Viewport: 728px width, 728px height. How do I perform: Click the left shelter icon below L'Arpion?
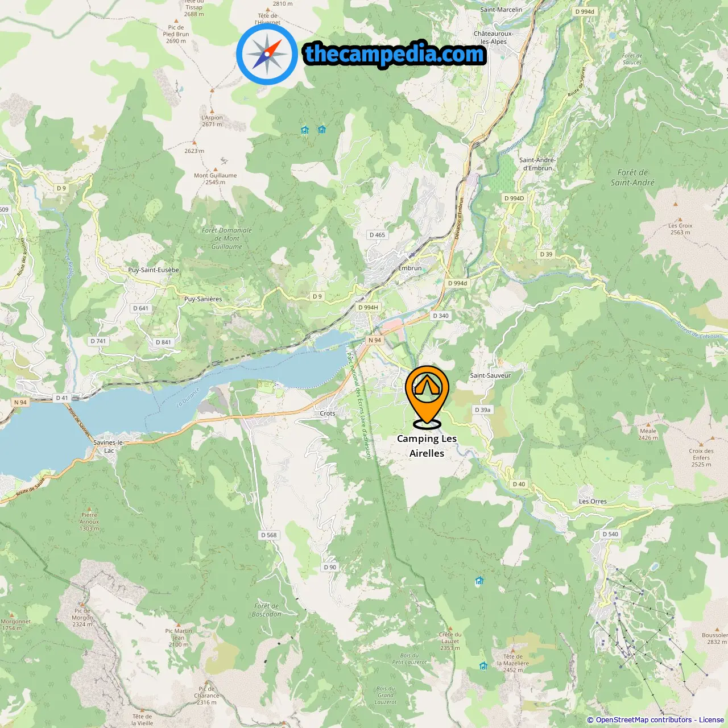[304, 130]
